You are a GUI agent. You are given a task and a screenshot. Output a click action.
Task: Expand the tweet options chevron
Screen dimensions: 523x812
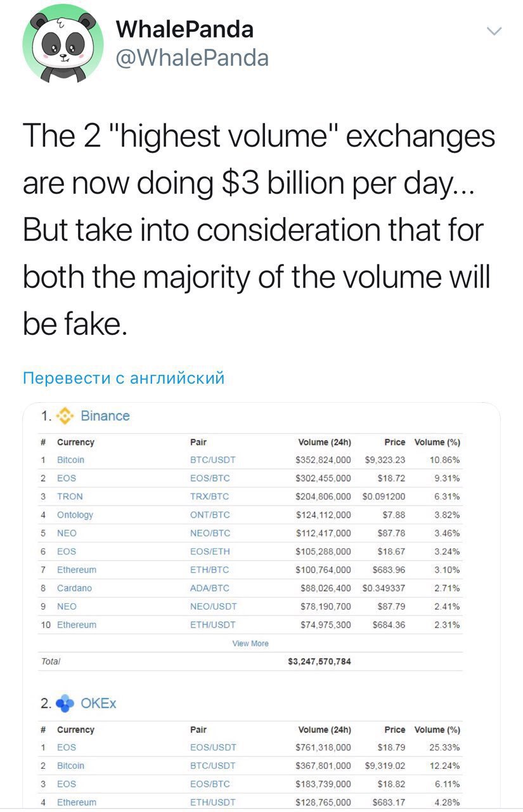coord(493,31)
